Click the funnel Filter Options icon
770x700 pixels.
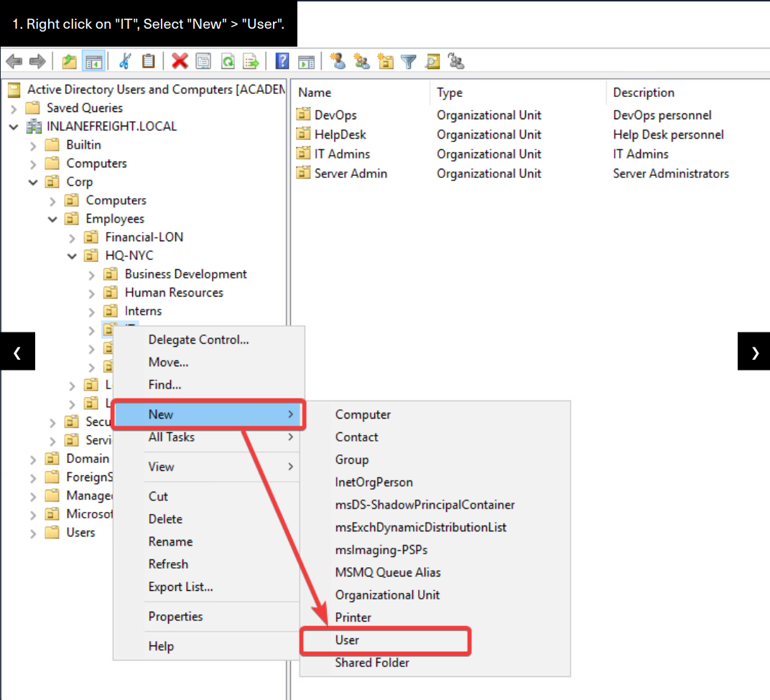click(409, 61)
